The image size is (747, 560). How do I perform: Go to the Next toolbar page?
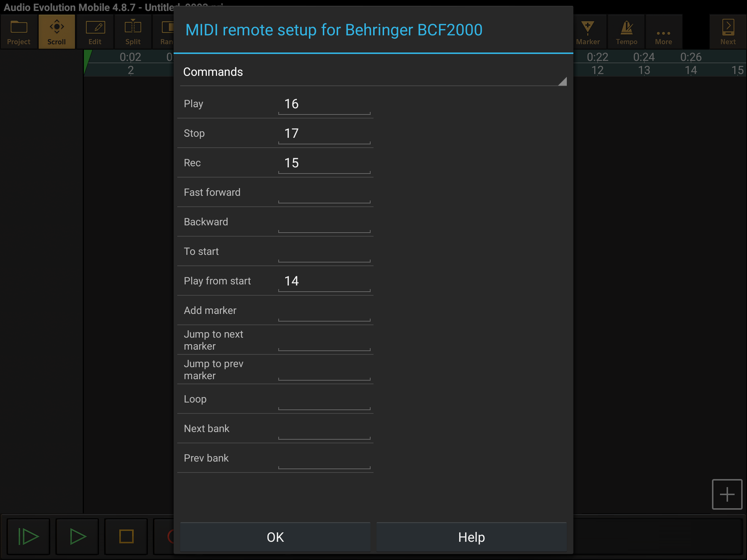(x=728, y=32)
